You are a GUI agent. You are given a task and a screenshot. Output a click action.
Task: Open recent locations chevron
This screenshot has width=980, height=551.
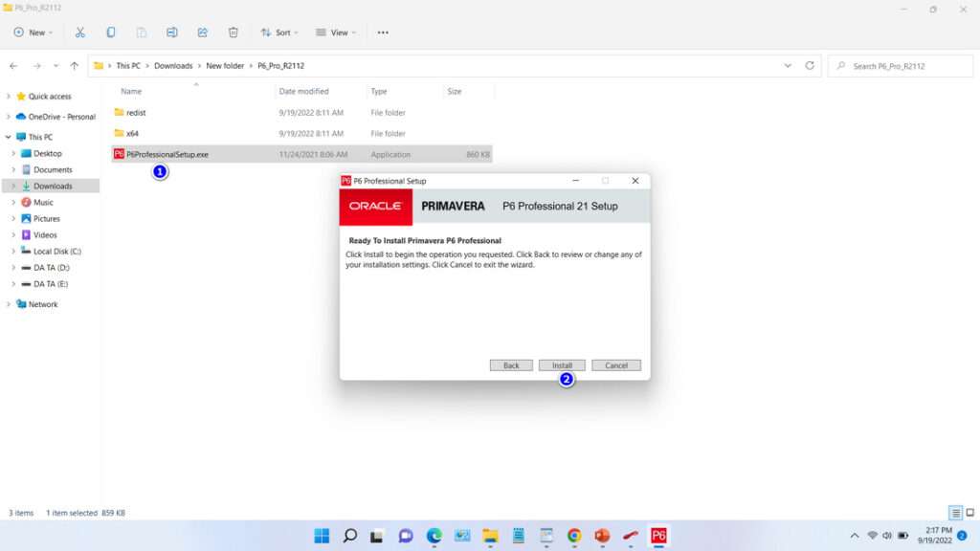[x=56, y=66]
